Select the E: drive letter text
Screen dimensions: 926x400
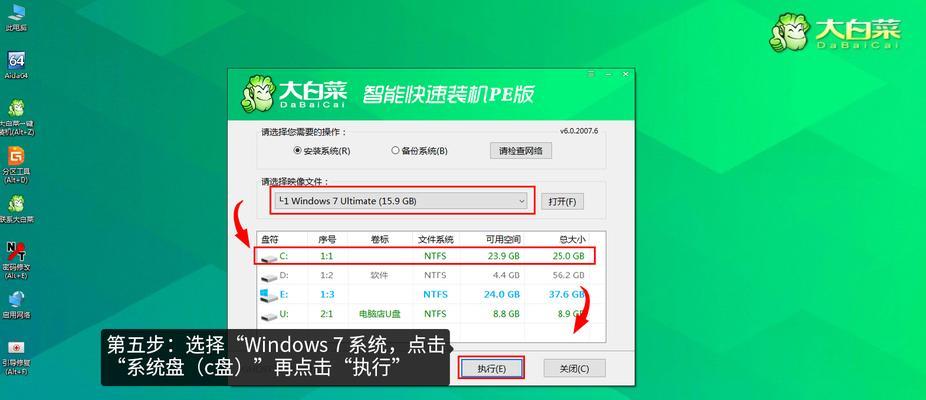[x=284, y=294]
